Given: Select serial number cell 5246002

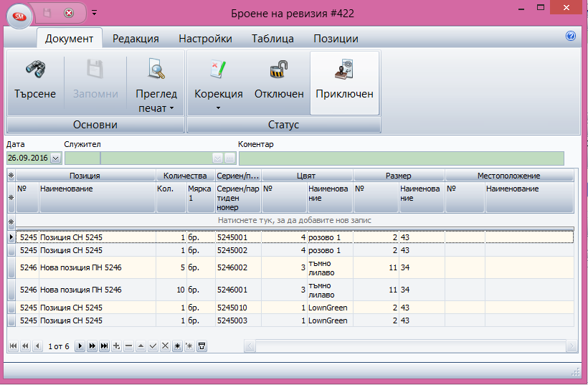Looking at the screenshot, I should (x=238, y=267).
